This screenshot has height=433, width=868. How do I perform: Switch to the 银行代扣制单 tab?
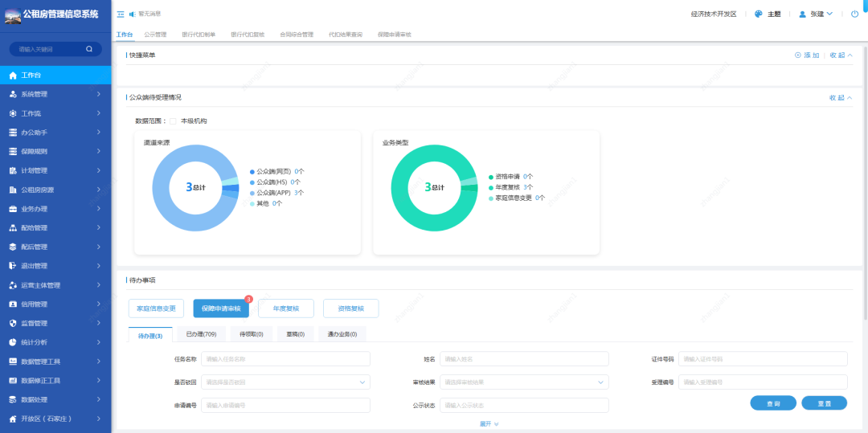tap(199, 35)
